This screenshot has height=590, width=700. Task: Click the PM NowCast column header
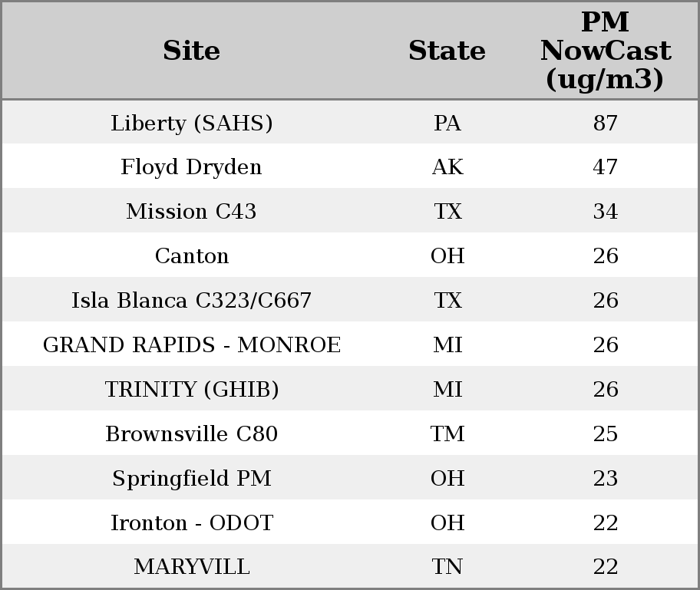point(605,51)
